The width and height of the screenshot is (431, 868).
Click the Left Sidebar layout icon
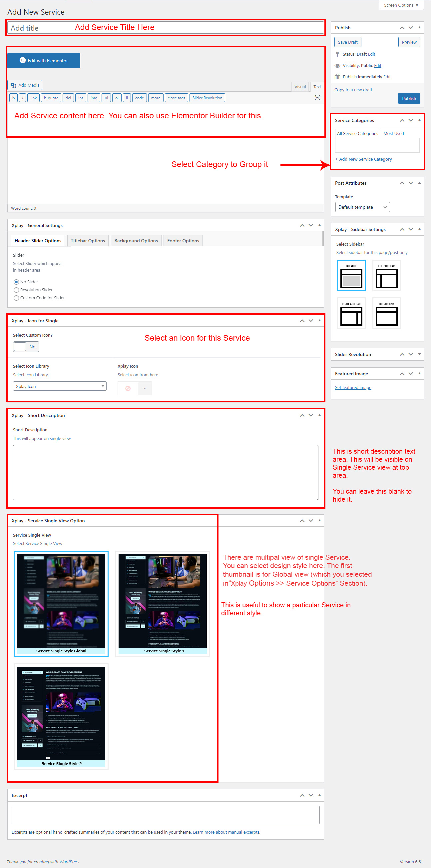pyautogui.click(x=386, y=275)
